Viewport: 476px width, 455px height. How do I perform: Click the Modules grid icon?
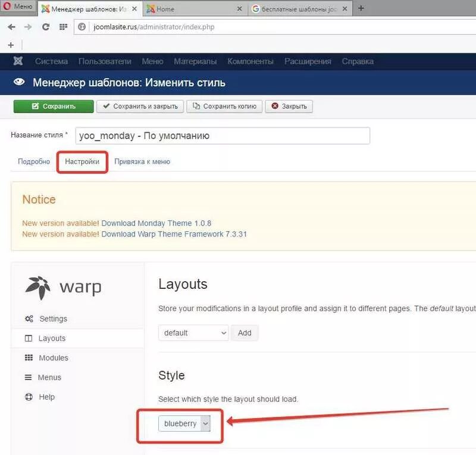click(x=29, y=358)
